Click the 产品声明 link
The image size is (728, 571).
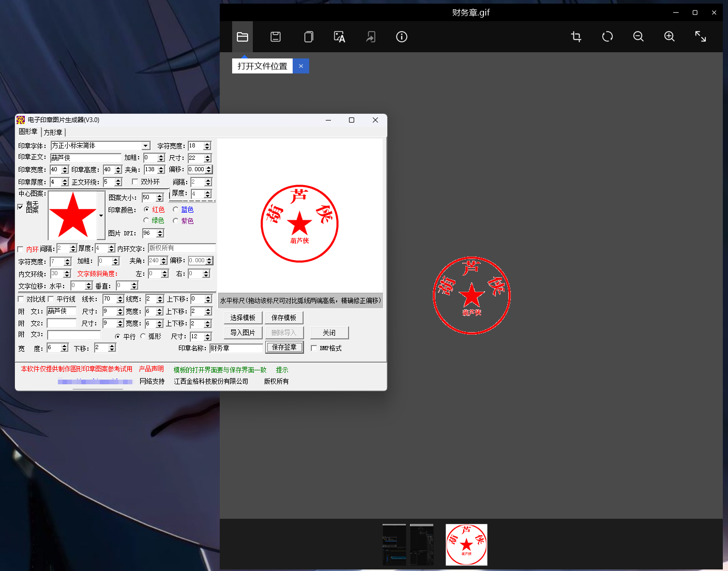pyautogui.click(x=151, y=369)
